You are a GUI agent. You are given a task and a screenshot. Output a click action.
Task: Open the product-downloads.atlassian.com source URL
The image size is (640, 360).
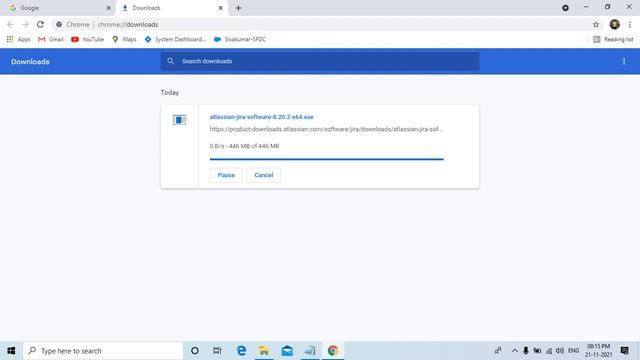[326, 129]
